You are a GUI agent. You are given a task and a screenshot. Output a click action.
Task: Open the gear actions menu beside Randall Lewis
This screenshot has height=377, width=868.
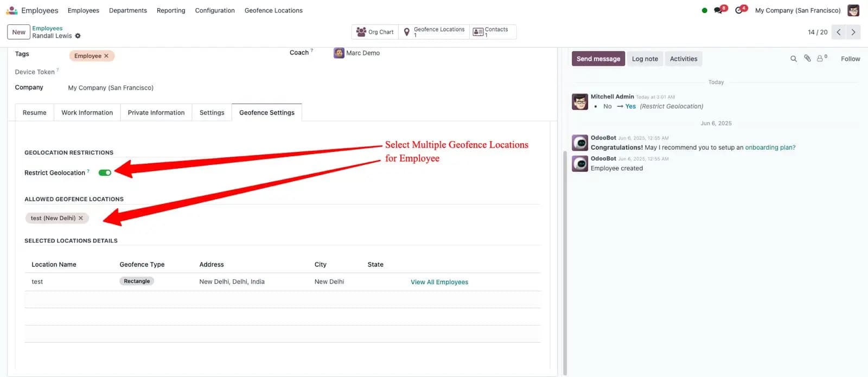pos(78,36)
